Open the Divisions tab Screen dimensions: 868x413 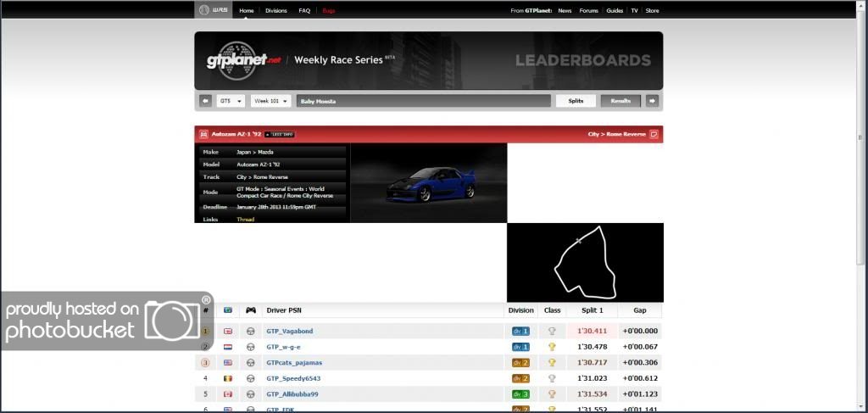[276, 10]
